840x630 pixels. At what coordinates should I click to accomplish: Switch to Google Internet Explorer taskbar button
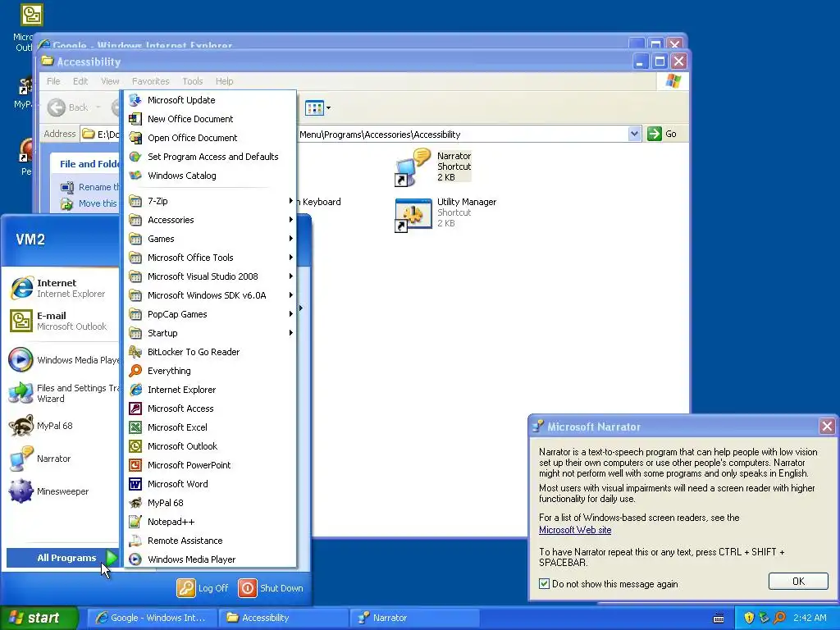coord(152,618)
